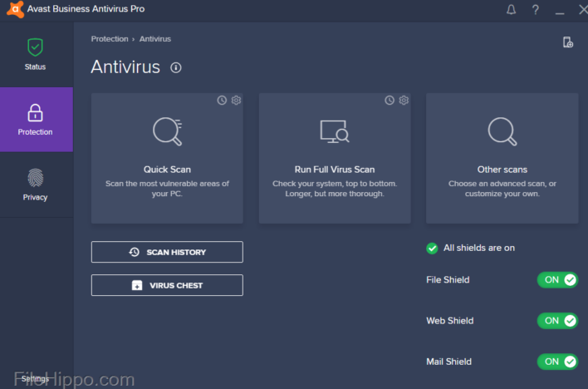Toggle the Mail Shield switch

tap(557, 362)
